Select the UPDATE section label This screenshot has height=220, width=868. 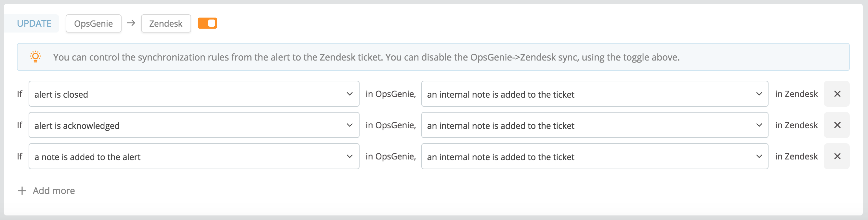[x=34, y=23]
